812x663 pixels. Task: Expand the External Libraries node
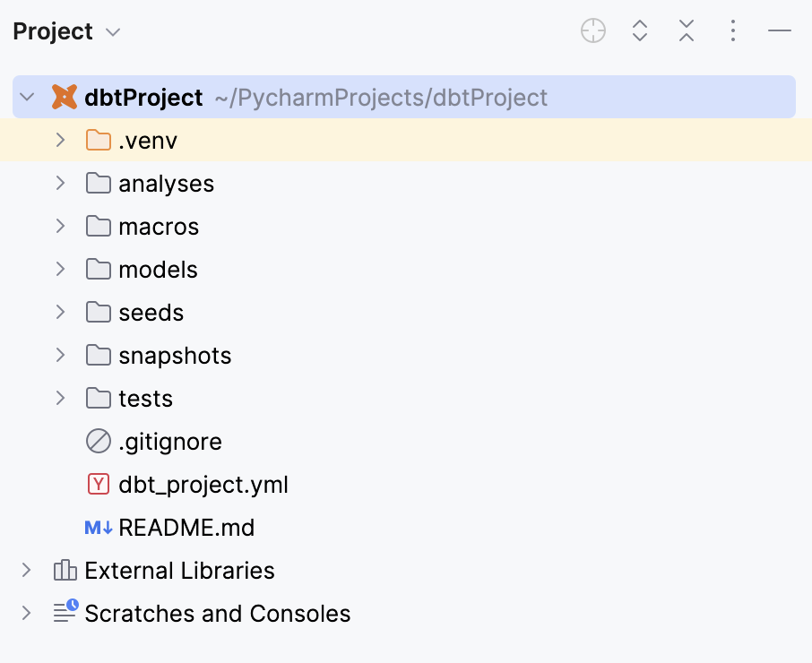point(26,570)
